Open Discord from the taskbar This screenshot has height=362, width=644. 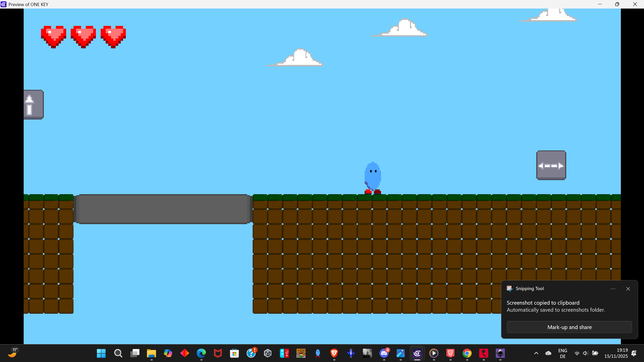click(384, 353)
